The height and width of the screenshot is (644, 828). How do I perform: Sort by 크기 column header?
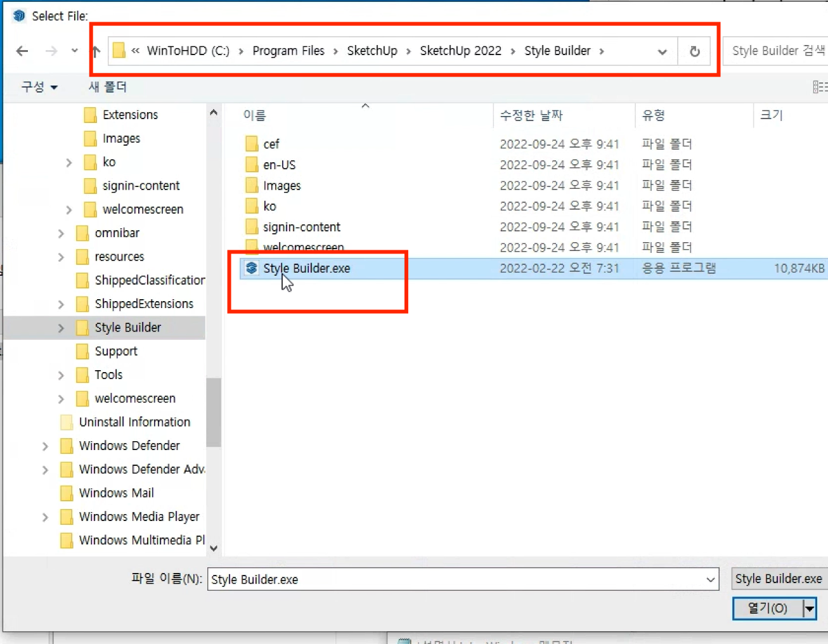[772, 115]
